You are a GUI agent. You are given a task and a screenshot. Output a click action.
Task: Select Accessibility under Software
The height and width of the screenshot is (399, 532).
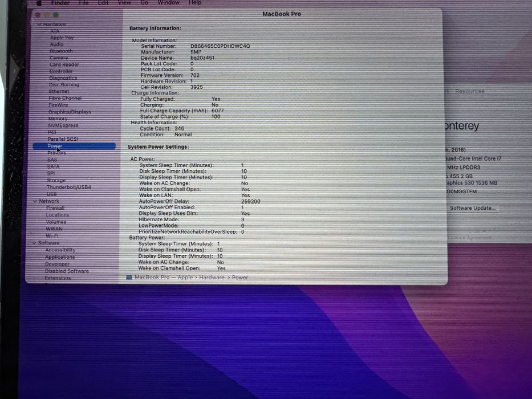tap(60, 250)
